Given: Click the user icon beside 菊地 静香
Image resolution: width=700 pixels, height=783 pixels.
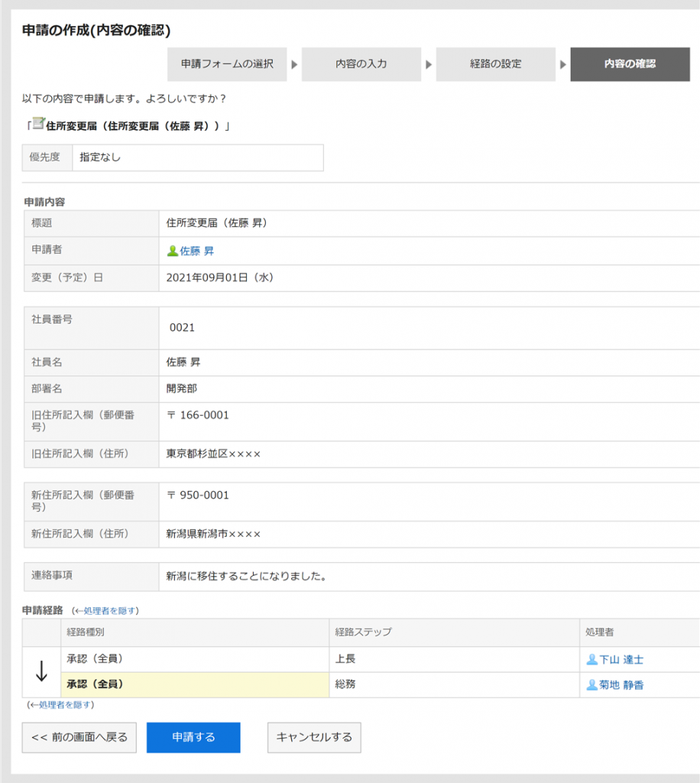Looking at the screenshot, I should click(x=591, y=684).
